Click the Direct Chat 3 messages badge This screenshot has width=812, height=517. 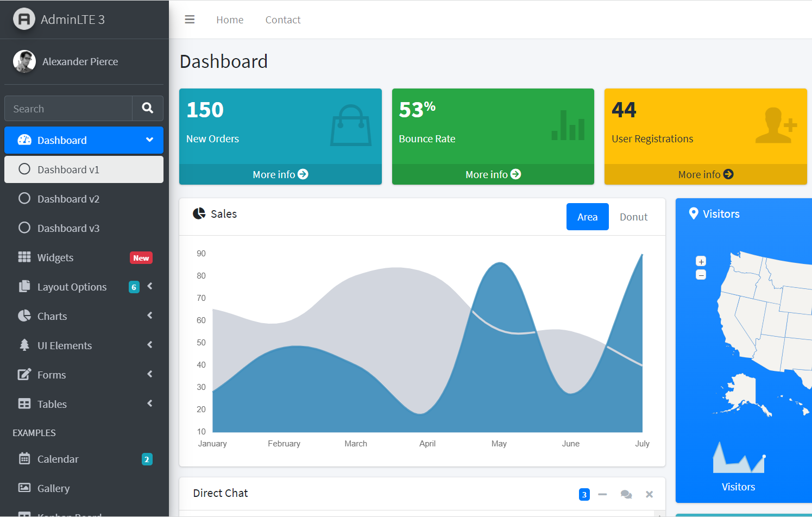point(584,494)
